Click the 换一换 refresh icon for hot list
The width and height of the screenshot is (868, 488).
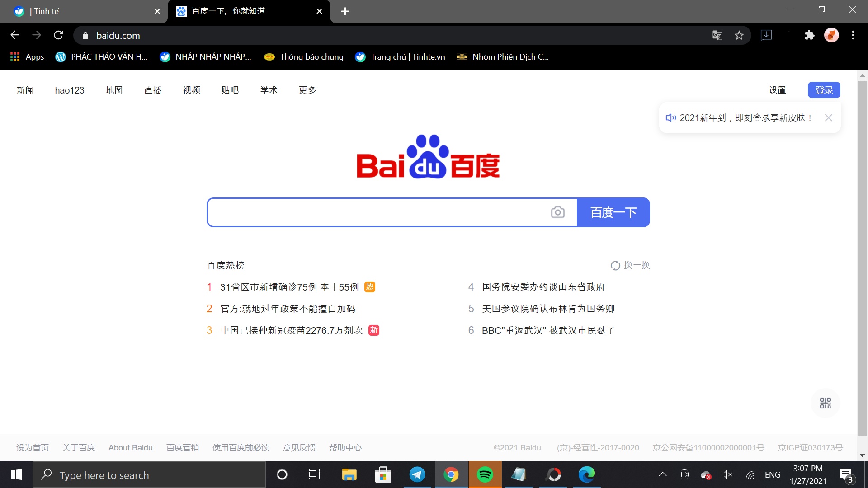(615, 265)
